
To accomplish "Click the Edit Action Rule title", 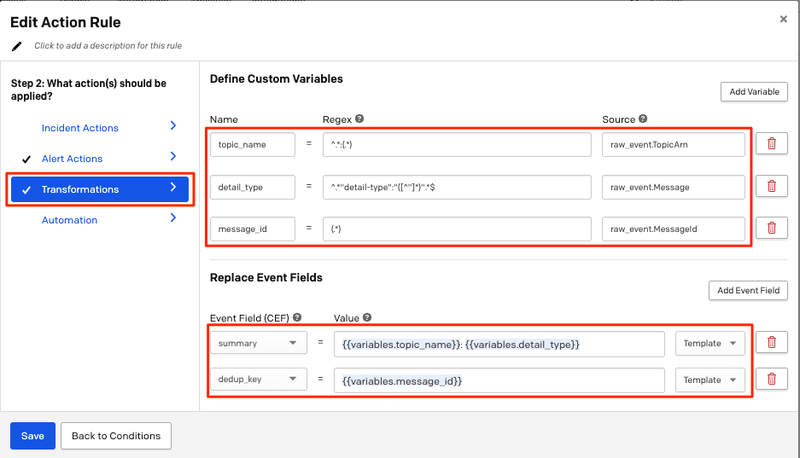I will (x=65, y=22).
